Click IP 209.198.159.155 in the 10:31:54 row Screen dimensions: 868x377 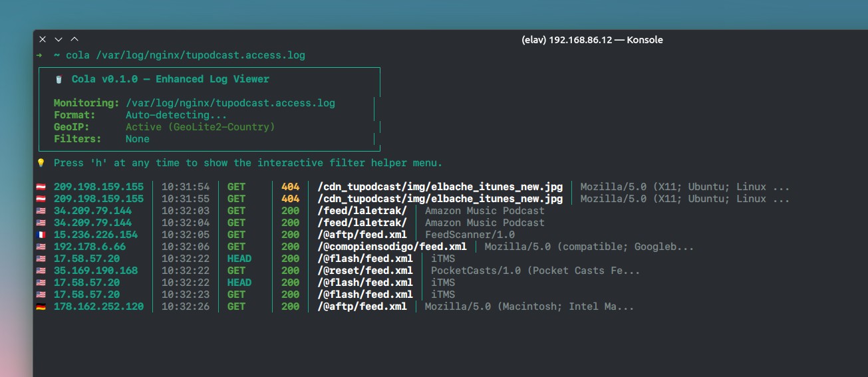98,187
